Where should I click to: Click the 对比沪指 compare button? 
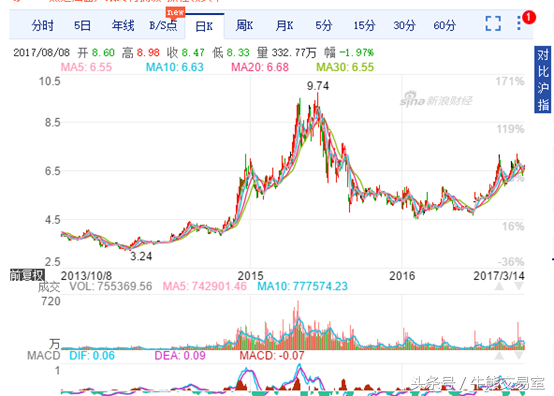pyautogui.click(x=543, y=79)
